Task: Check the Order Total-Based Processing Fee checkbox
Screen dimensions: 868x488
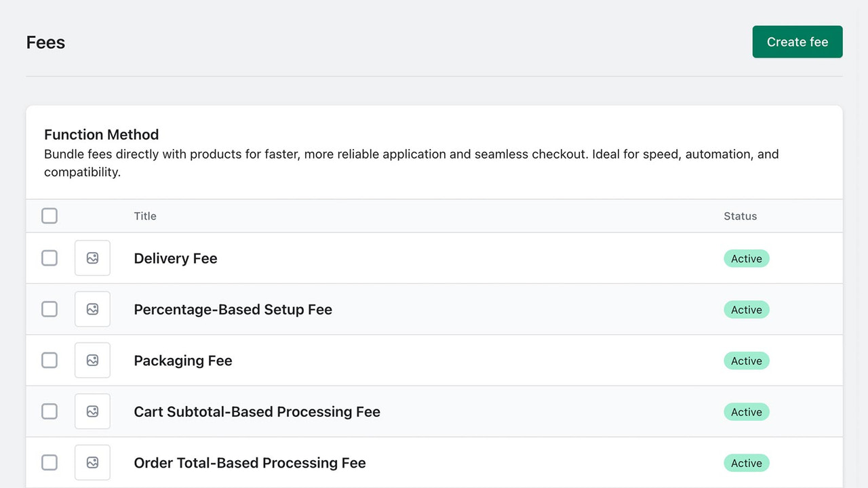Action: click(x=50, y=462)
